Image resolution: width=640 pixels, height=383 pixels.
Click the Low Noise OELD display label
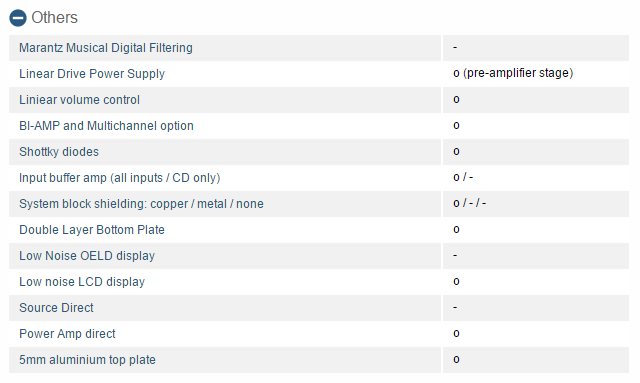[x=87, y=256]
